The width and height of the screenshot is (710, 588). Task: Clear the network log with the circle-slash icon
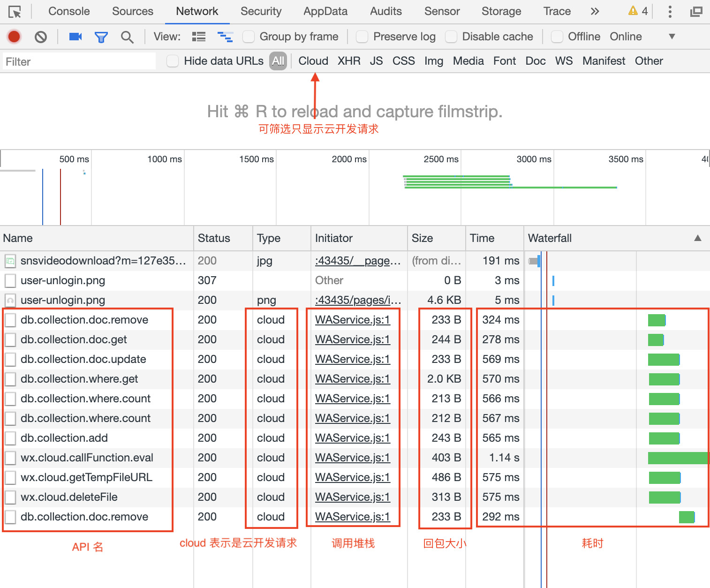click(x=41, y=37)
